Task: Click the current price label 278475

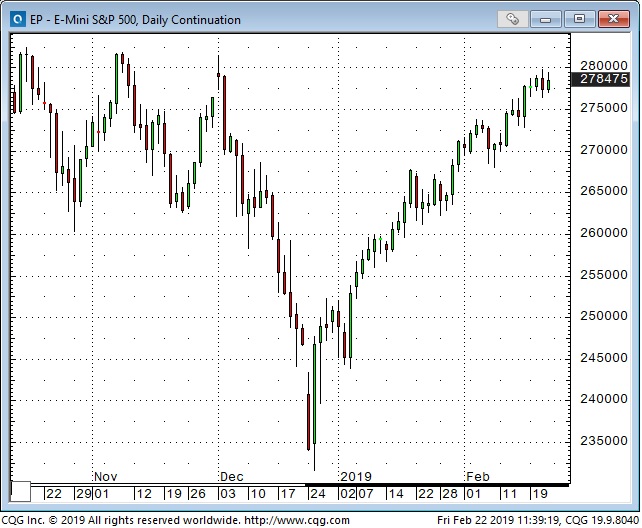Action: pos(600,79)
